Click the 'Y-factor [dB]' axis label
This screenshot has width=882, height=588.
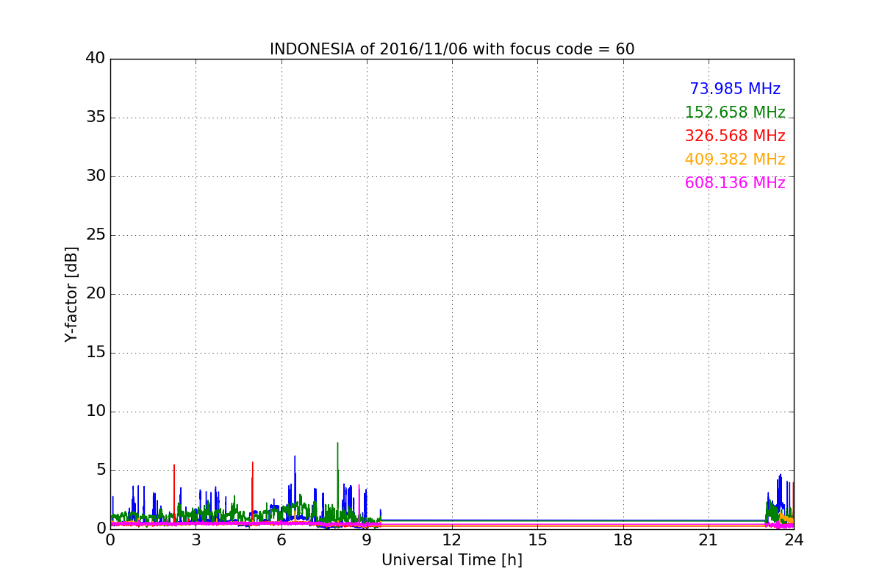pyautogui.click(x=71, y=294)
